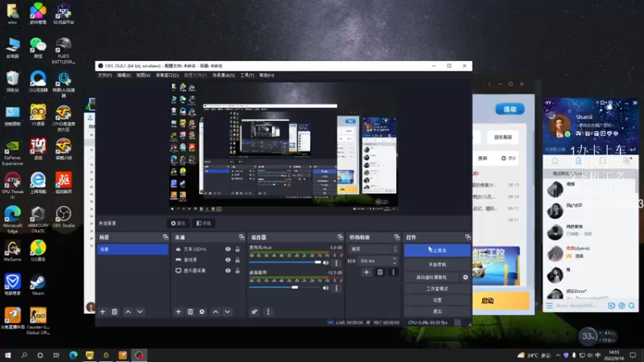Open PUBG BATTLEGROUNDS desktop shortcut
Screen dimensions: 644x362
point(64,50)
